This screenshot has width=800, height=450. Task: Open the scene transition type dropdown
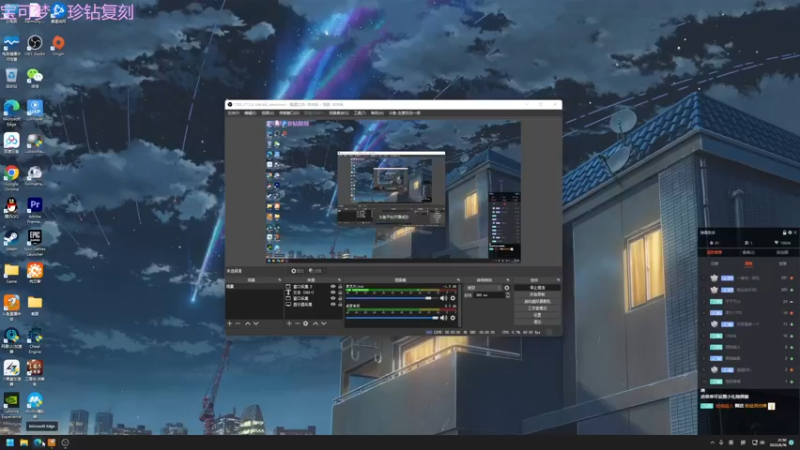click(x=483, y=288)
